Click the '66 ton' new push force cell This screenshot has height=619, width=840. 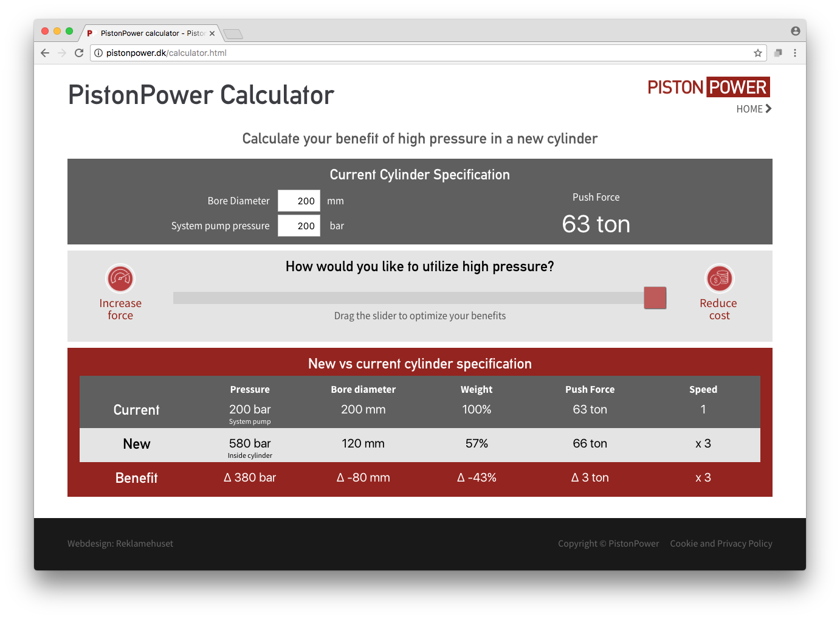(x=590, y=443)
